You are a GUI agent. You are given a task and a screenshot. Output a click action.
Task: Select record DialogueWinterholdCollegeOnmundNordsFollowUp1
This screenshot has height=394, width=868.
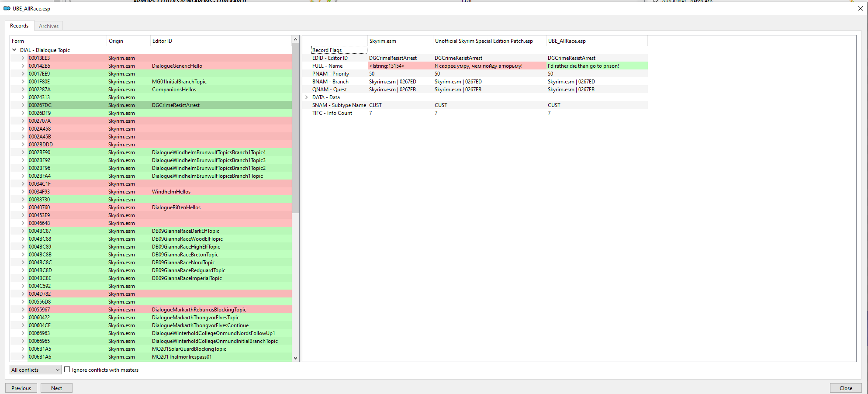159,333
